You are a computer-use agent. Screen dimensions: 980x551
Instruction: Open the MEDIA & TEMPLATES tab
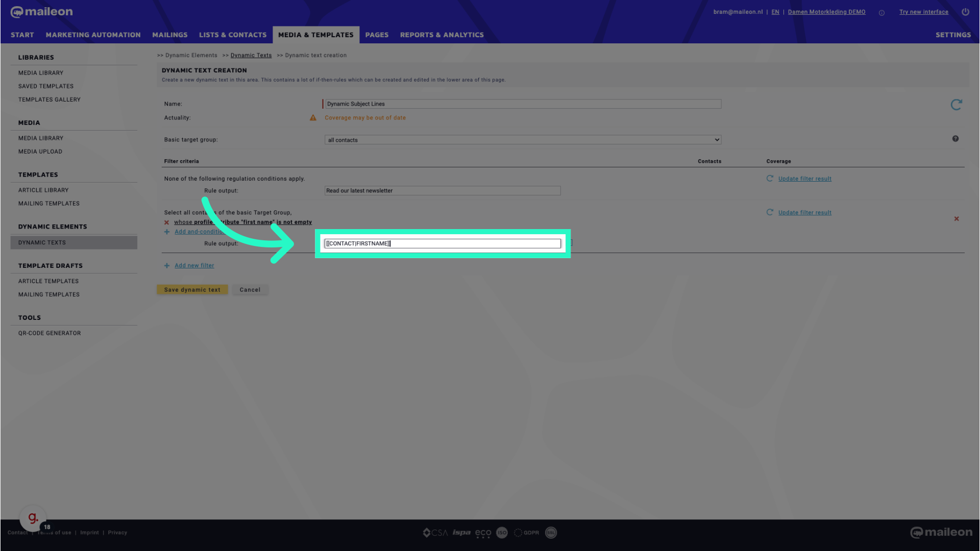[316, 35]
